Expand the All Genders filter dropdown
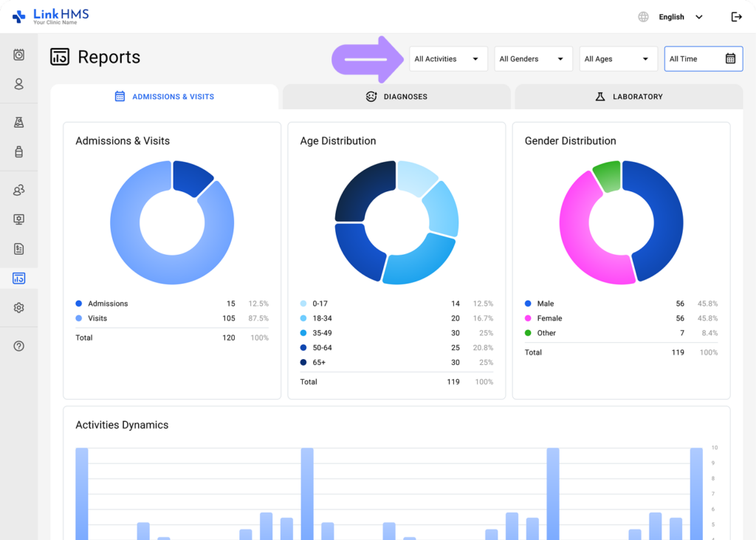756x540 pixels. [x=533, y=58]
